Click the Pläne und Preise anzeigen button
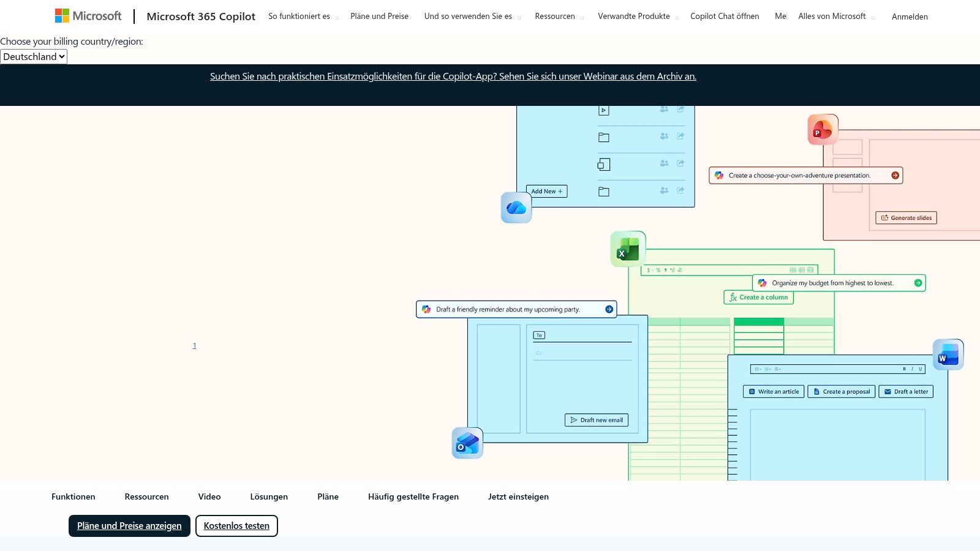980x551 pixels. 129,525
